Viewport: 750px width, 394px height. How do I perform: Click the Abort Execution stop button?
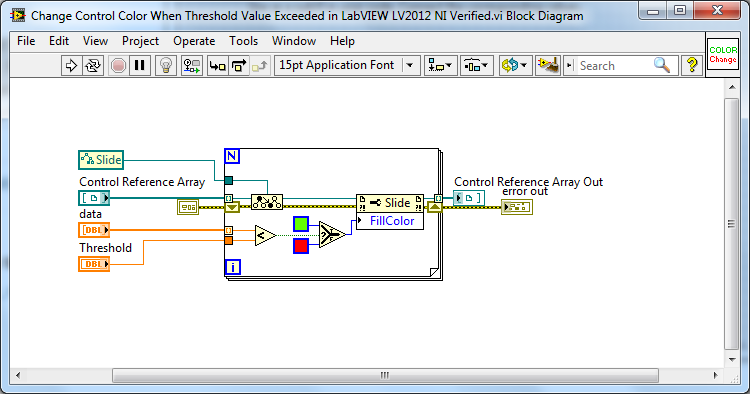[x=118, y=66]
